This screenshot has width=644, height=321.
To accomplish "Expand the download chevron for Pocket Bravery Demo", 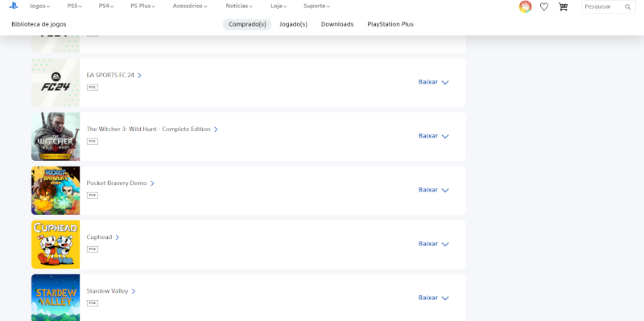I will [x=445, y=190].
